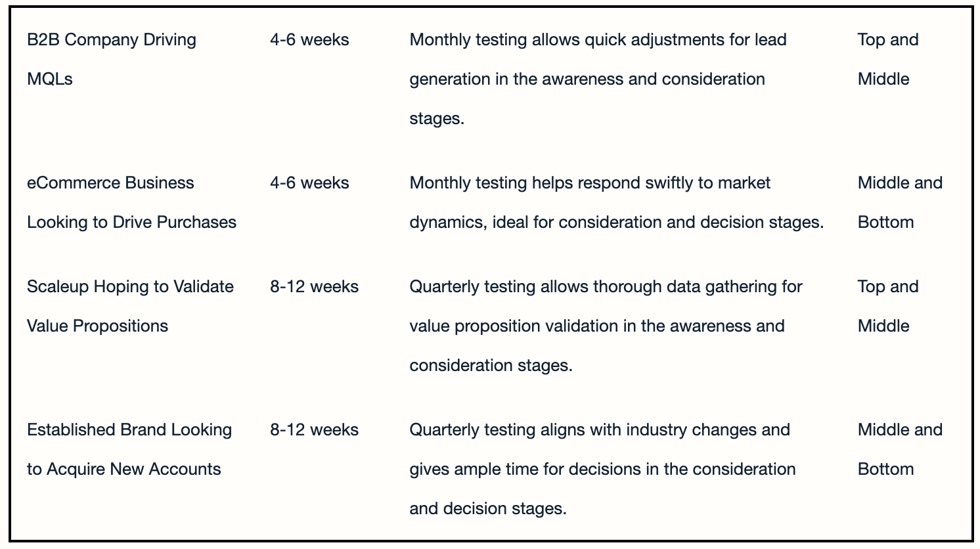980x549 pixels.
Task: Select the 'eCommerce Business Looking to Drive Purchases' cell
Action: point(131,202)
